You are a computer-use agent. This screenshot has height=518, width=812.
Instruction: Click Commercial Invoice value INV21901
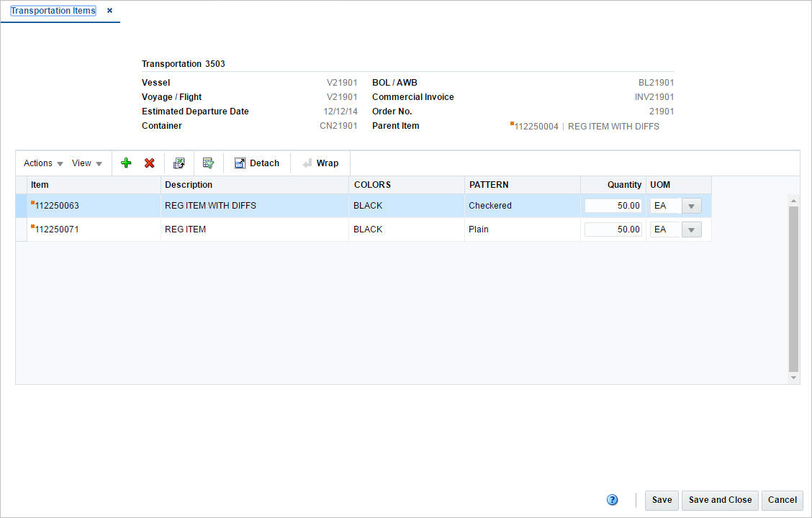[x=654, y=97]
